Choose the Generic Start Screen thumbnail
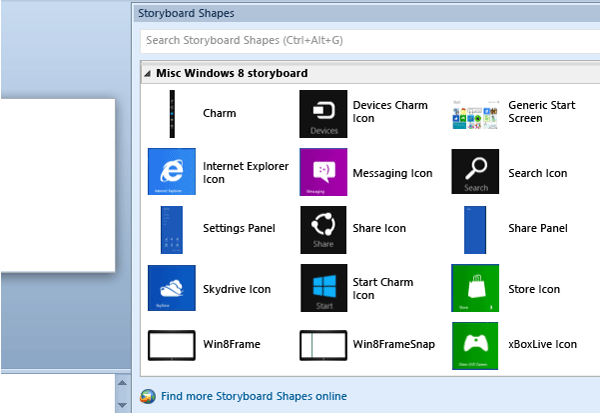 [x=475, y=114]
